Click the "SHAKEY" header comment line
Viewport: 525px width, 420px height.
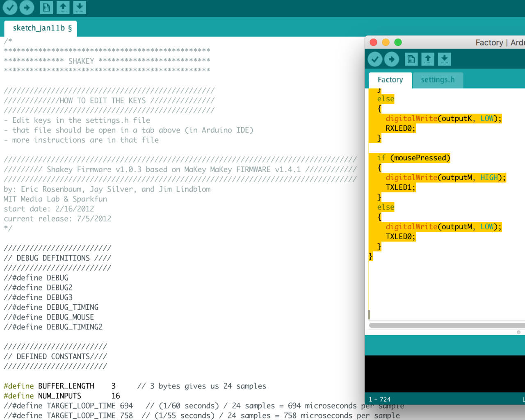[107, 61]
